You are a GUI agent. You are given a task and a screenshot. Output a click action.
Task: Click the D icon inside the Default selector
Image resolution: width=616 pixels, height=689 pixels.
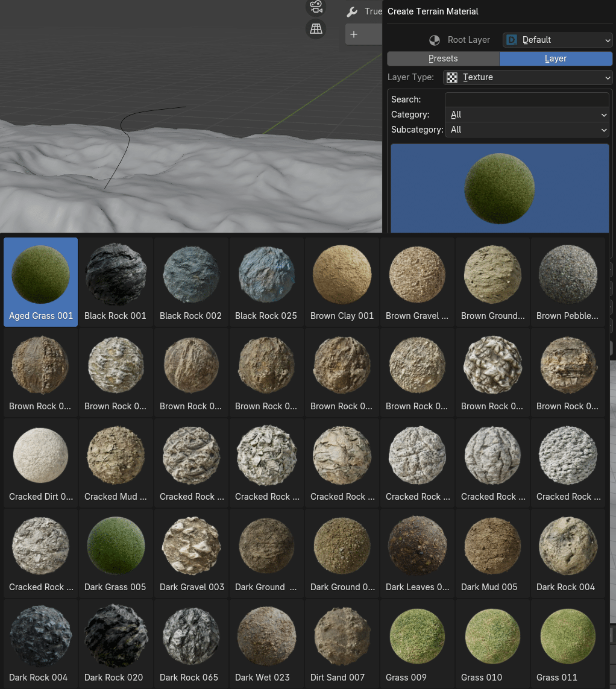tap(511, 40)
